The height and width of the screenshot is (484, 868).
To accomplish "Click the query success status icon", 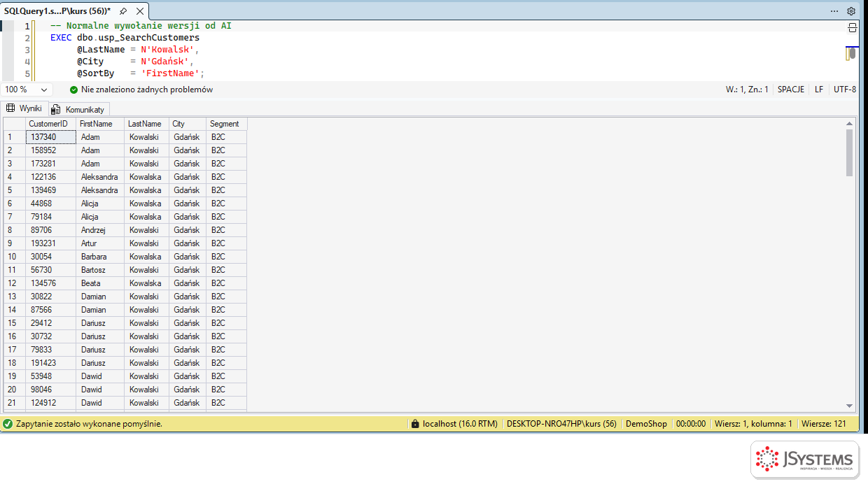I will (8, 424).
